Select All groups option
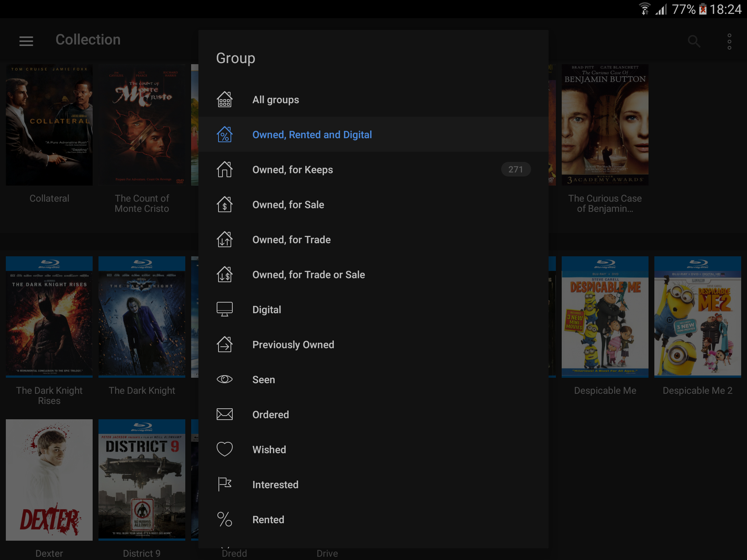The image size is (747, 560). coord(373,99)
